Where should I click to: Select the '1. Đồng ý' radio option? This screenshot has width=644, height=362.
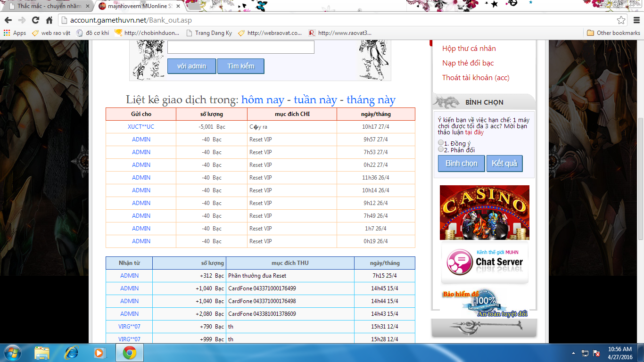click(x=441, y=143)
